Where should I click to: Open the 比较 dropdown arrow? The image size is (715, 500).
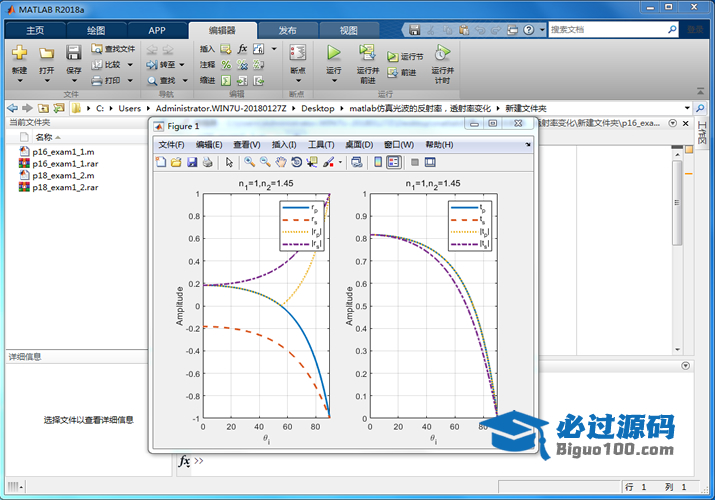coord(130,65)
